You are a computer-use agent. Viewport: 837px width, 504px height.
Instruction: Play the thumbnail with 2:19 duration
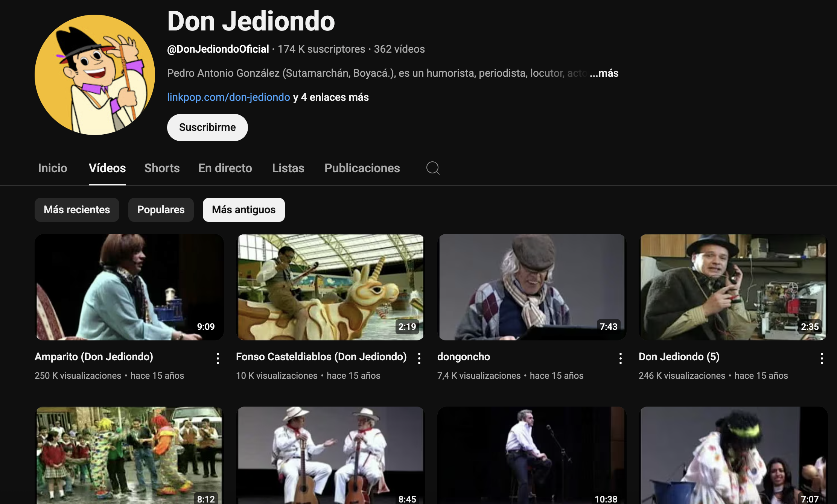tap(330, 287)
